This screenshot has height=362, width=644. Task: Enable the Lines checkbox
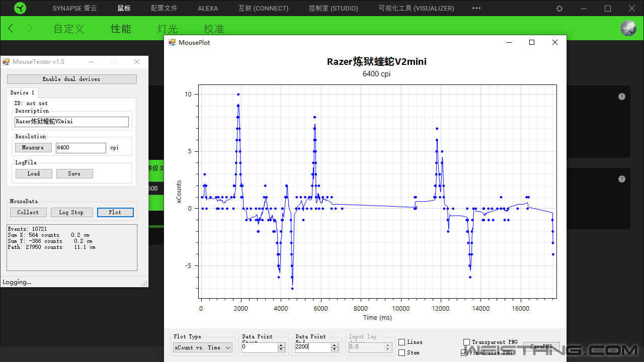tap(401, 342)
